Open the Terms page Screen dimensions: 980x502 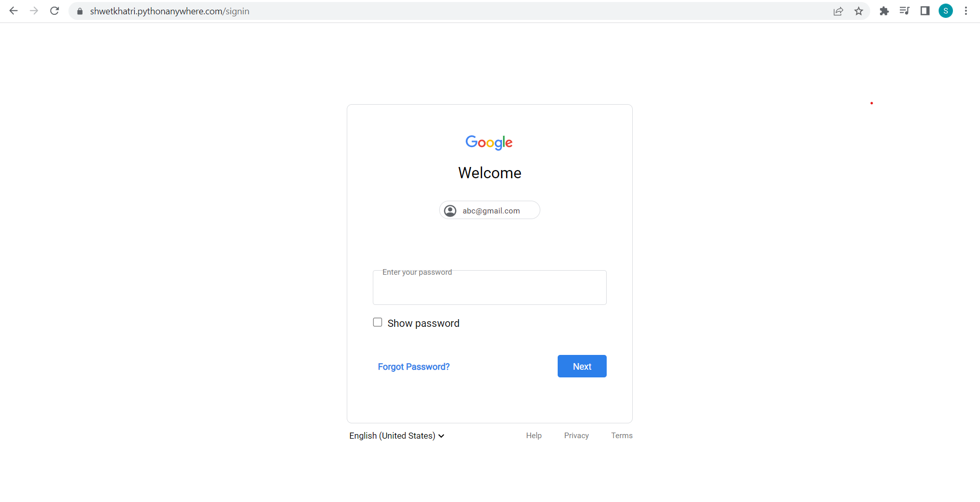(x=622, y=436)
